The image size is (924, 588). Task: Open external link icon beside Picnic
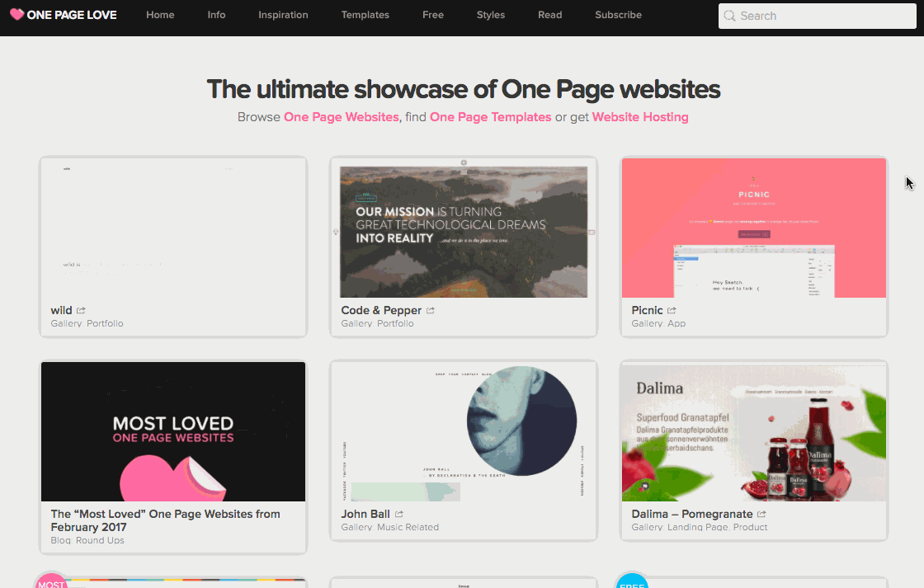point(672,310)
